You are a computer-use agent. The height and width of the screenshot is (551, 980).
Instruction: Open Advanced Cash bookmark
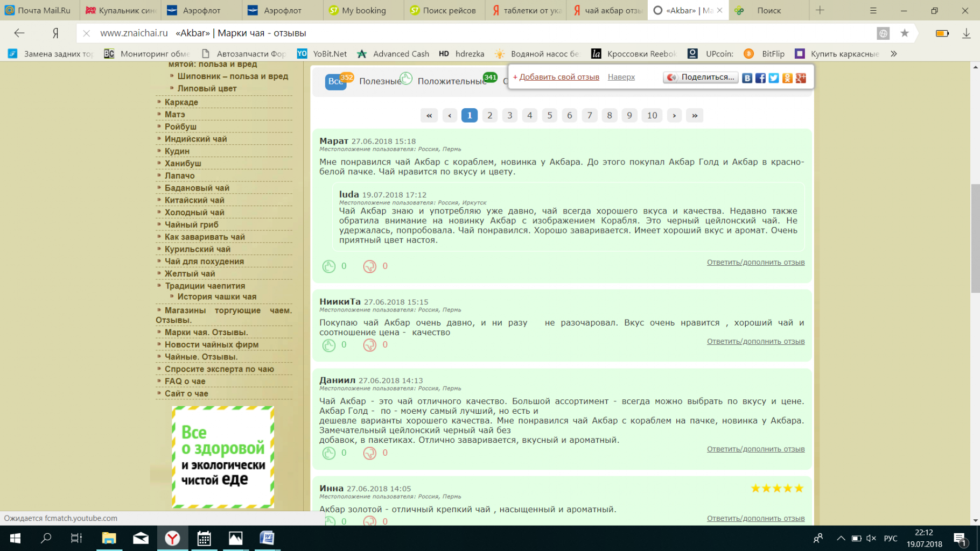click(394, 54)
